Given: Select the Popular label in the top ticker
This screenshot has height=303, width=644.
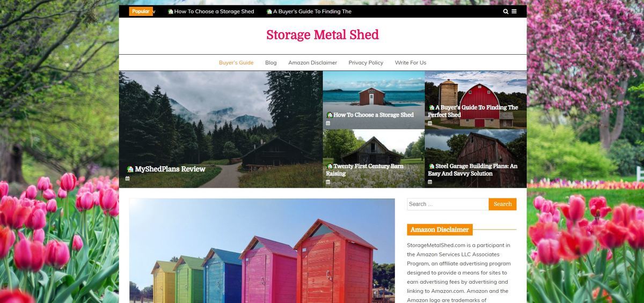Looking at the screenshot, I should [141, 11].
